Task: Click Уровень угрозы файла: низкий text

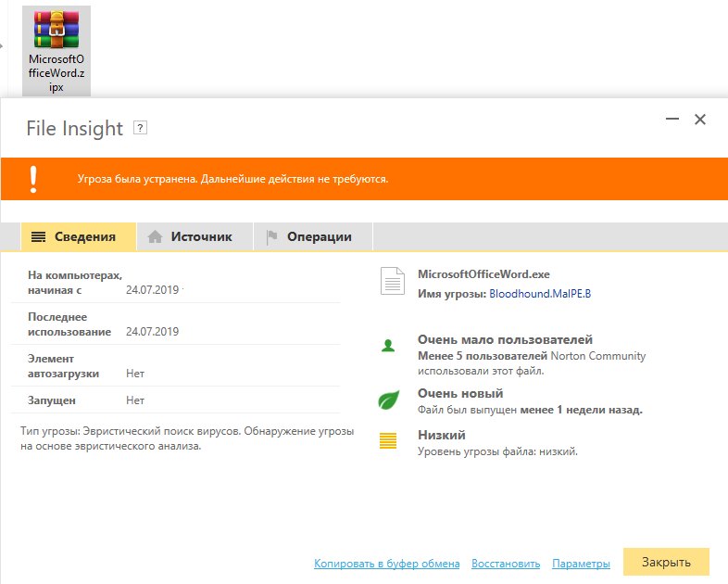Action: click(497, 451)
